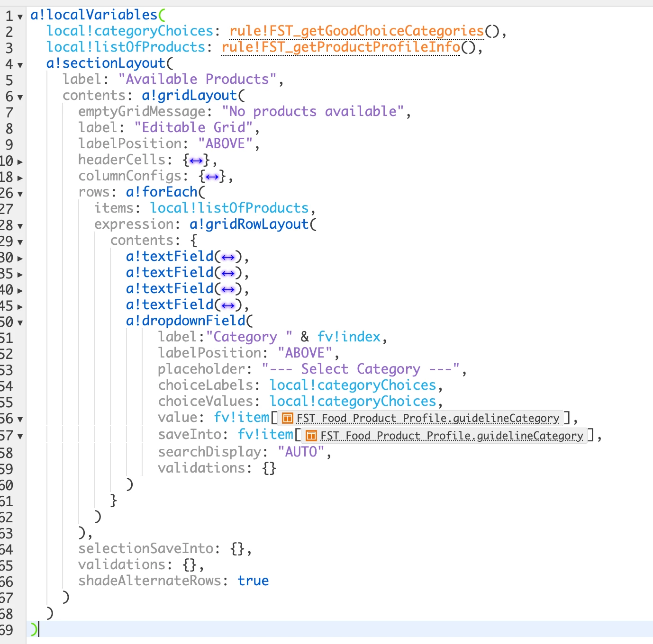This screenshot has height=644, width=653.
Task: Collapse a!gridLayout fold arrow on line 6
Action: 20,98
